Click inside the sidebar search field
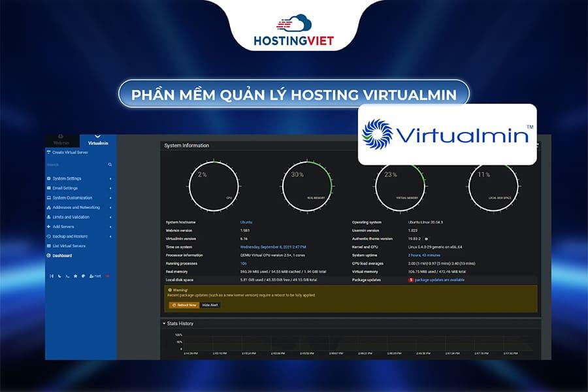This screenshot has height=392, width=588. (72, 164)
